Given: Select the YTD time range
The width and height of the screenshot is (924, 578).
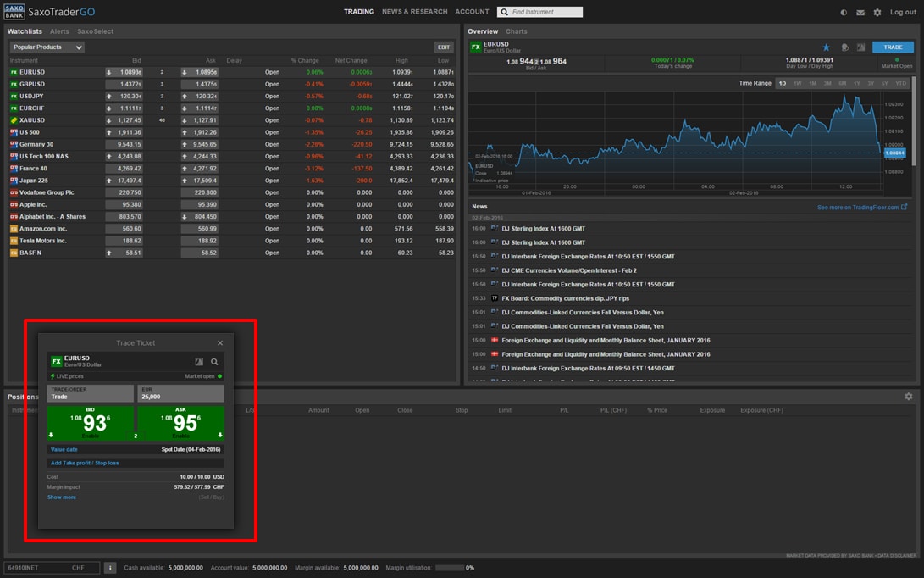Looking at the screenshot, I should [901, 84].
